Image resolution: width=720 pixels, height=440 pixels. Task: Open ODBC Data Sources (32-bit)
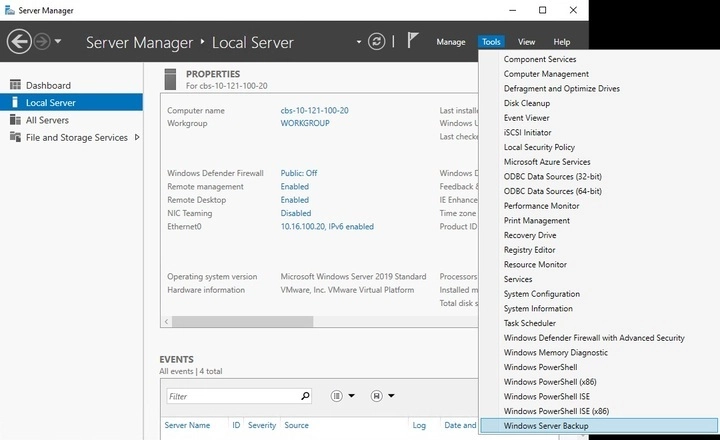pyautogui.click(x=552, y=177)
